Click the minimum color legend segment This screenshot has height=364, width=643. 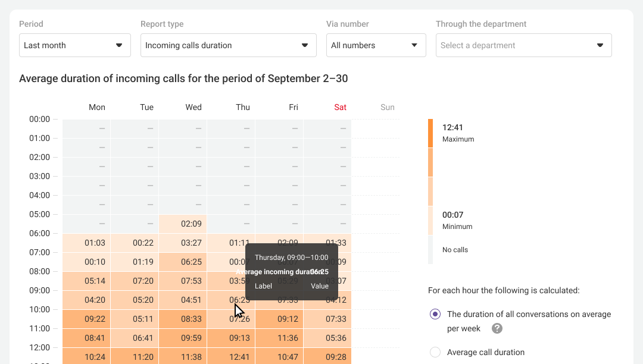coord(430,221)
